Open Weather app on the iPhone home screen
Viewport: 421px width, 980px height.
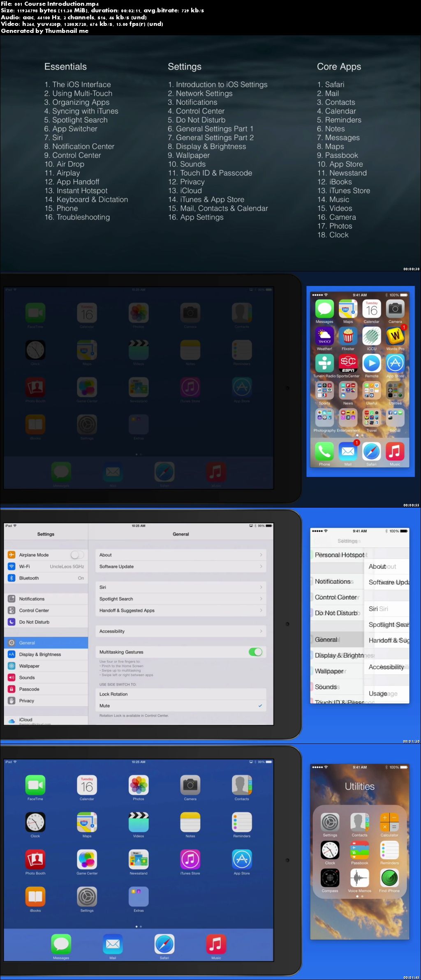[324, 336]
